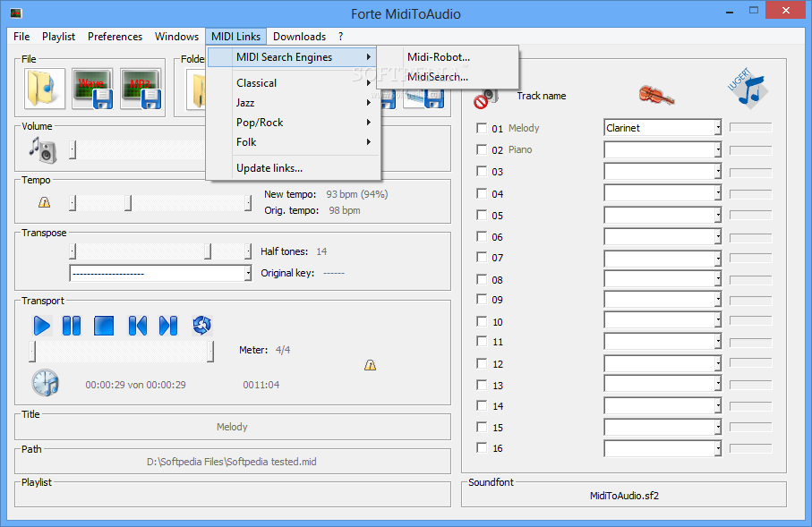Image resolution: width=812 pixels, height=527 pixels.
Task: Click the MIDI Links menu
Action: click(236, 37)
